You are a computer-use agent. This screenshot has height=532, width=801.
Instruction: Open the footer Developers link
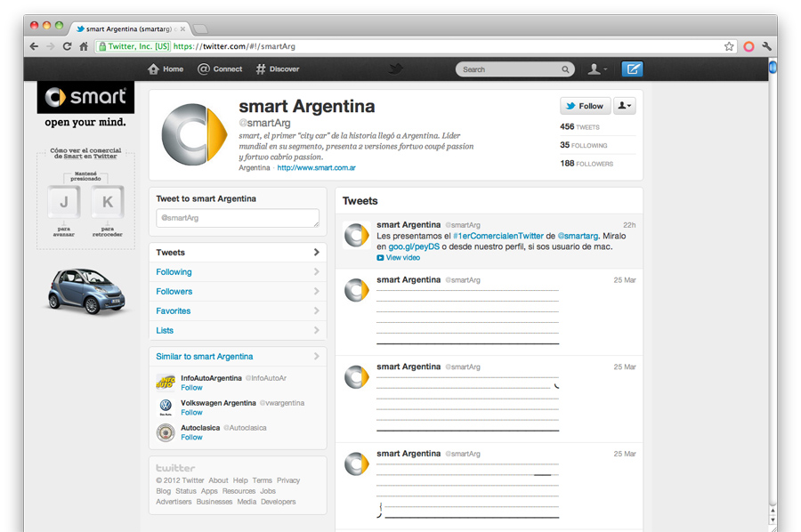click(278, 502)
